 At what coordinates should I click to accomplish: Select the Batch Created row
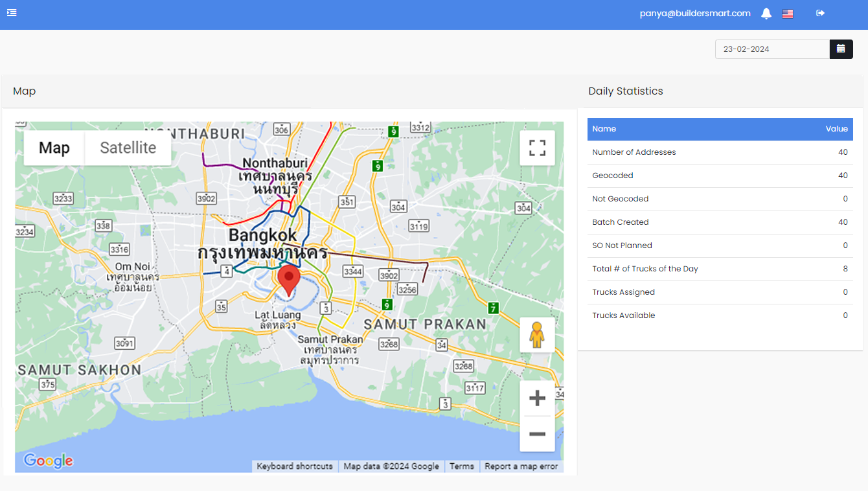pyautogui.click(x=720, y=222)
